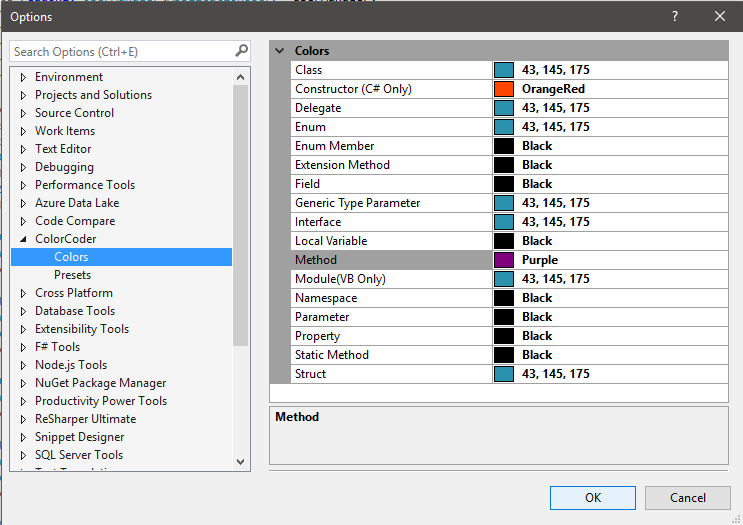Screen dimensions: 743x525
Task: Click the Cancel button
Action: tap(688, 498)
